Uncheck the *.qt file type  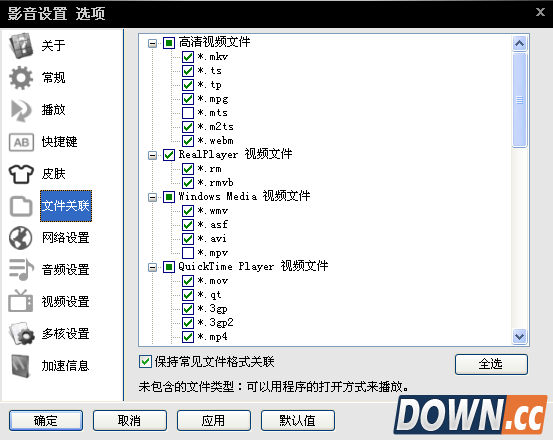(188, 295)
